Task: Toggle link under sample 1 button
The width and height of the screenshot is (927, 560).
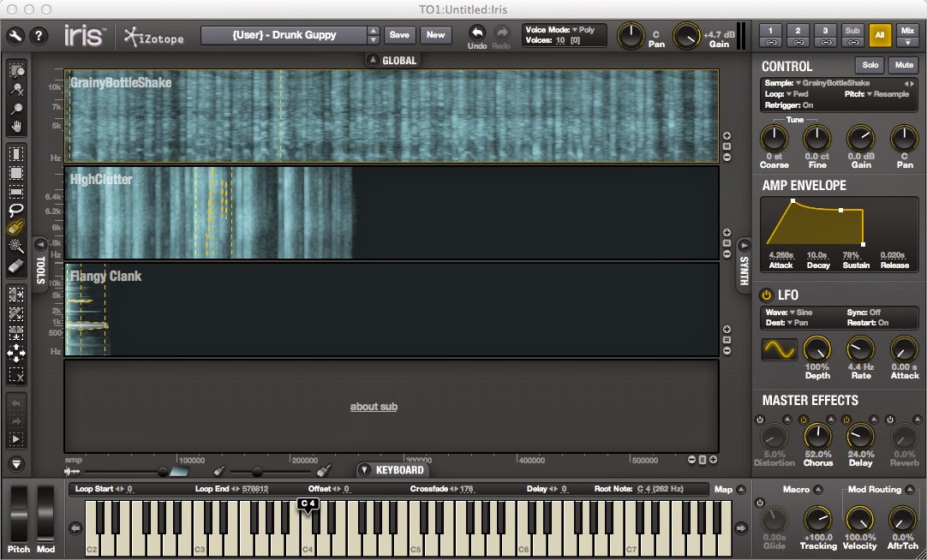Action: 771,42
